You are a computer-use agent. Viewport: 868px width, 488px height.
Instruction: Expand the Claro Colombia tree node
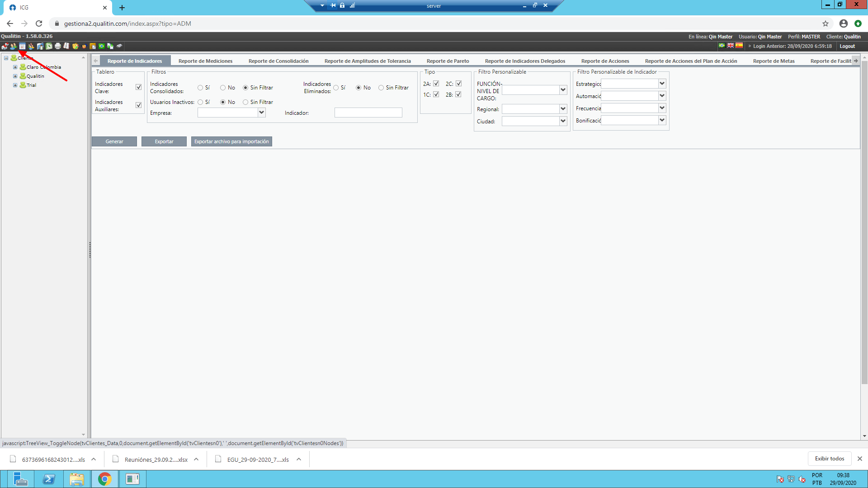click(15, 67)
